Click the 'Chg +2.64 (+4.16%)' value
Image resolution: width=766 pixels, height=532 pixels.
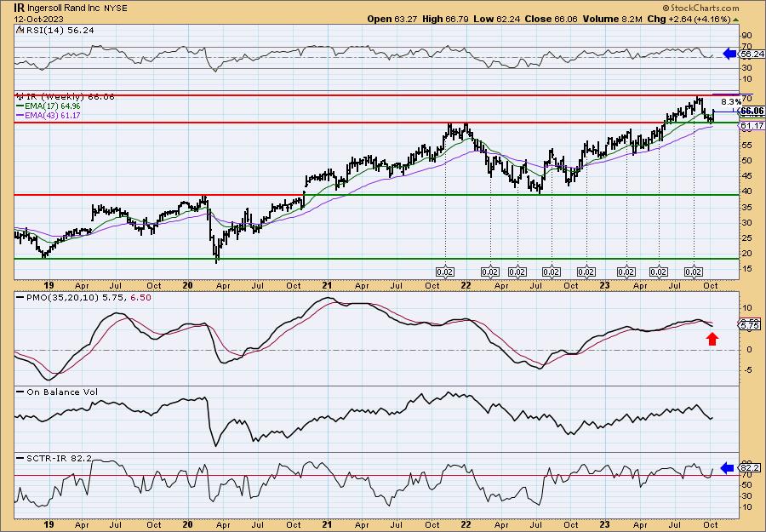[689, 19]
